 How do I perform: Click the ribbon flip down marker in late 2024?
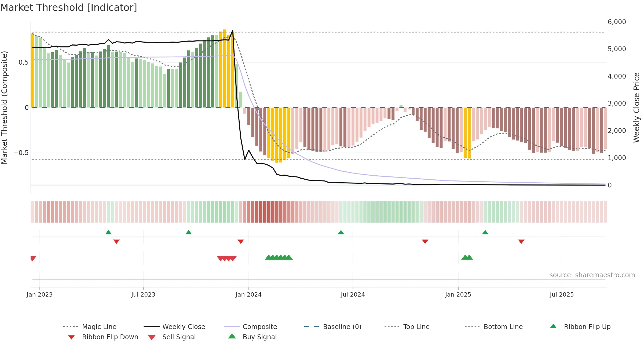(425, 242)
